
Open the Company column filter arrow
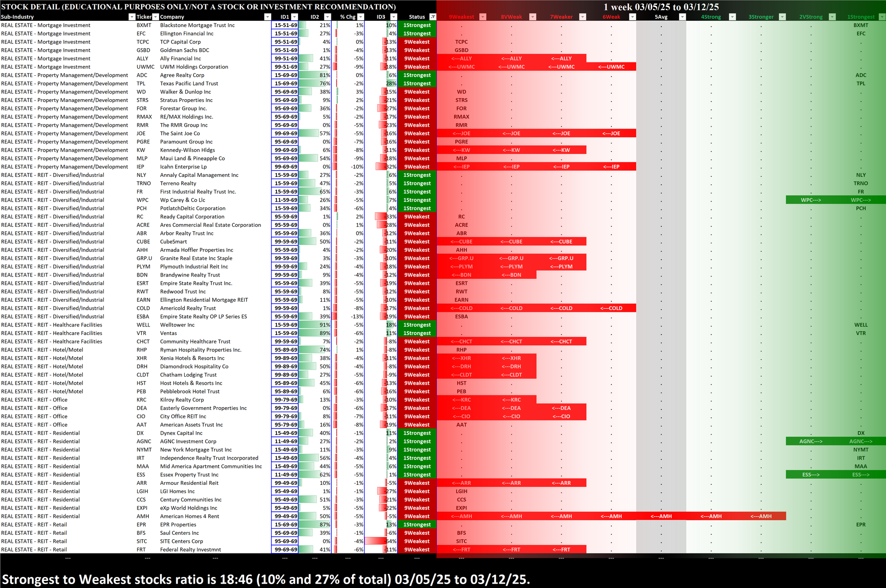click(x=267, y=17)
